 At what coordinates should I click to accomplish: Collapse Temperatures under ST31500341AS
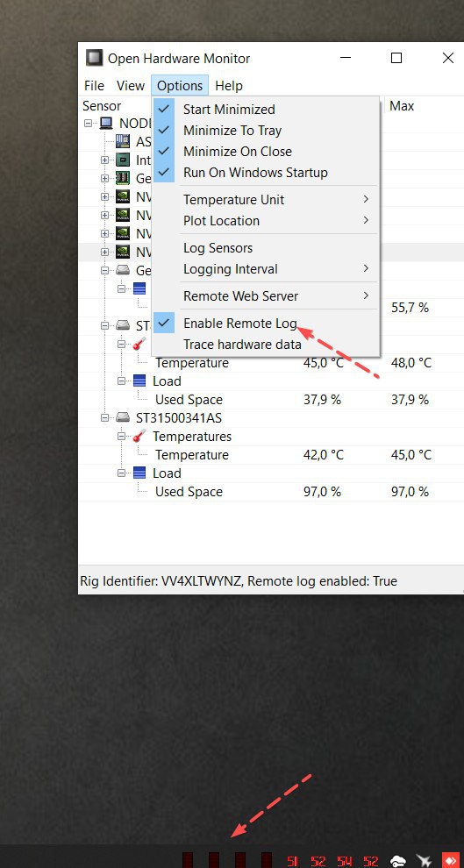[122, 437]
